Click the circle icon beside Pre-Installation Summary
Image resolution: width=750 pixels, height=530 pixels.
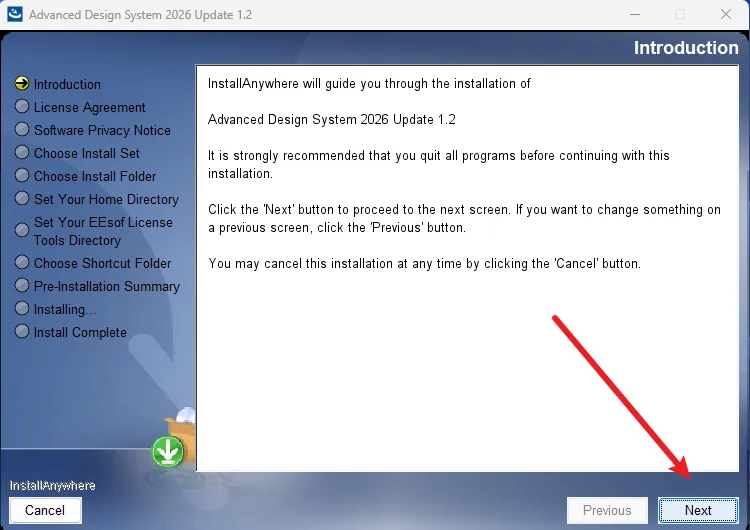tap(22, 285)
